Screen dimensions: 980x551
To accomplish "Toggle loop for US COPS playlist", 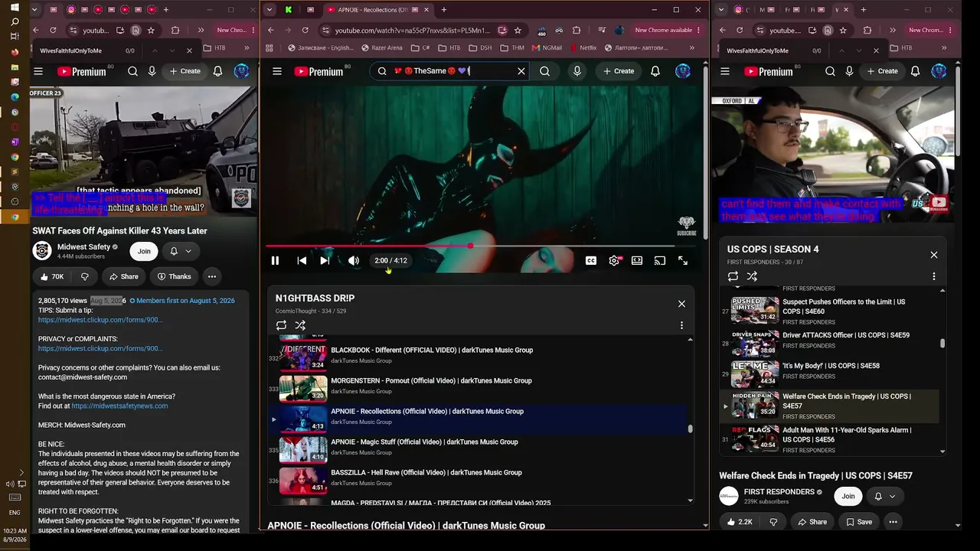I will pyautogui.click(x=733, y=276).
